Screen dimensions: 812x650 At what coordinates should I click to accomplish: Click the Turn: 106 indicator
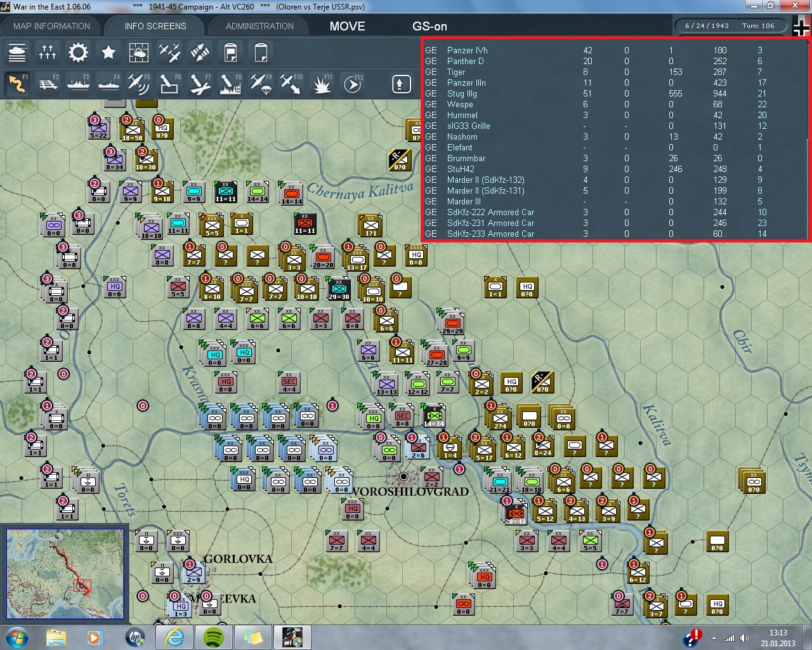(758, 26)
